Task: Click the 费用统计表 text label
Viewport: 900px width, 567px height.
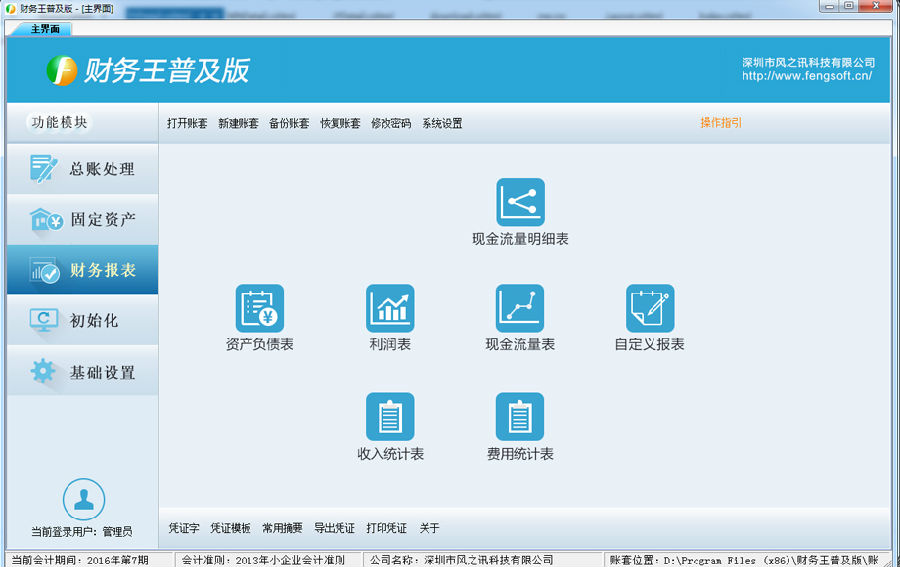Action: [520, 454]
